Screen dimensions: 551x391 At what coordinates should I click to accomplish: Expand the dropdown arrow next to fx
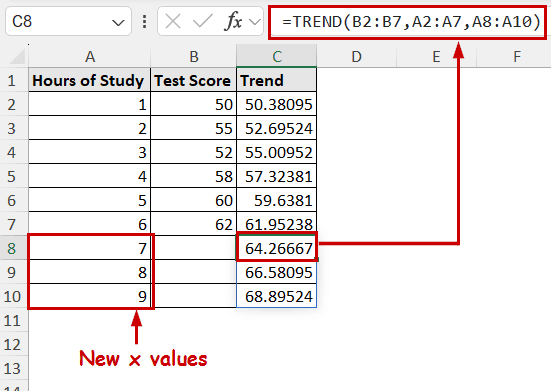[255, 22]
